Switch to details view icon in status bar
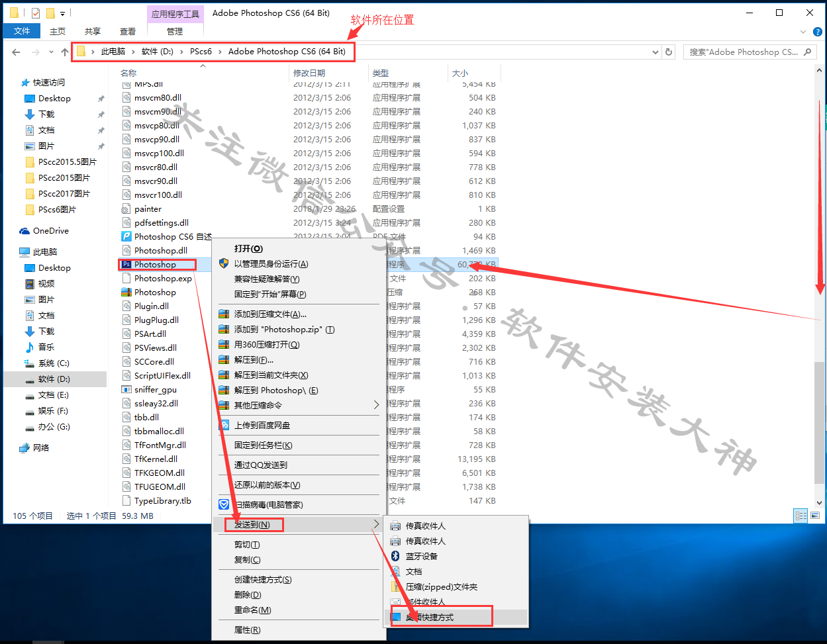This screenshot has width=827, height=644. [801, 516]
